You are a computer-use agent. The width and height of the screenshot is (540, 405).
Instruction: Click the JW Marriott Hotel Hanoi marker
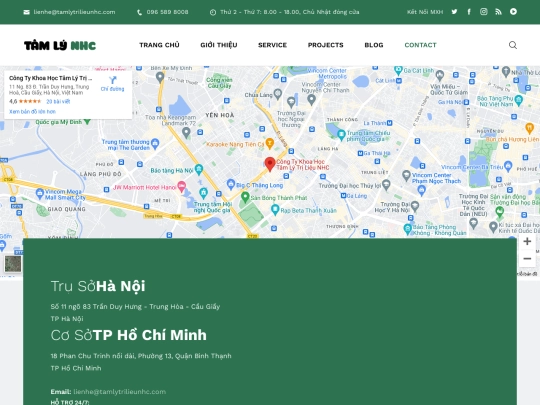click(181, 186)
